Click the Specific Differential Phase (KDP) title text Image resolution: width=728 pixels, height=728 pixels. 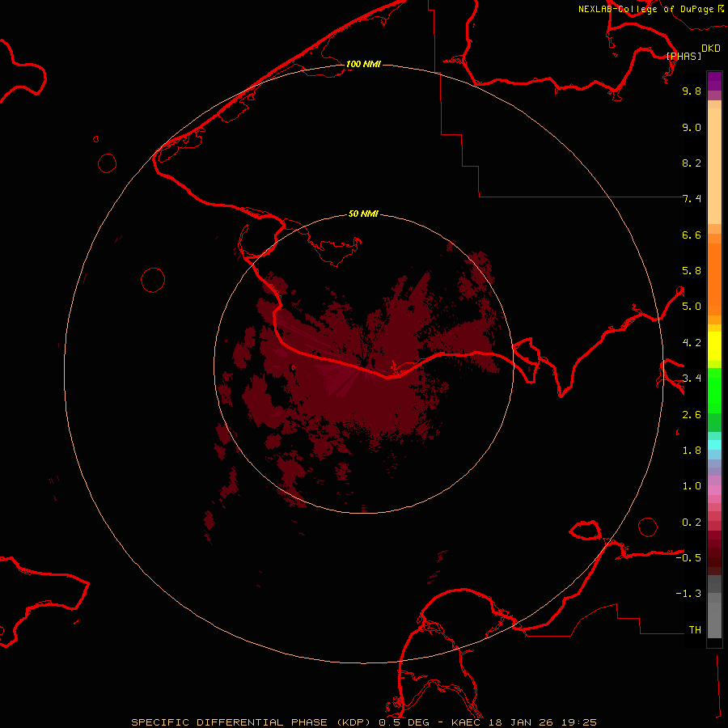(250, 722)
